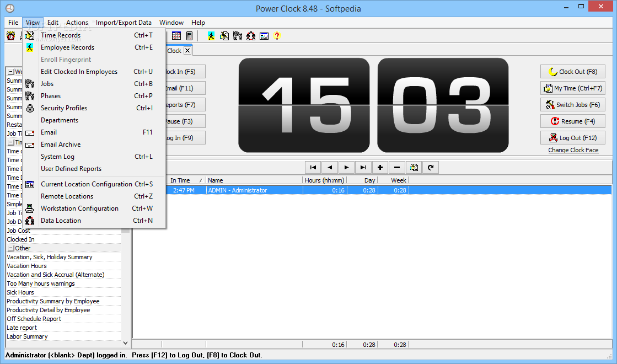
Task: Open the Edit menu
Action: click(x=53, y=23)
